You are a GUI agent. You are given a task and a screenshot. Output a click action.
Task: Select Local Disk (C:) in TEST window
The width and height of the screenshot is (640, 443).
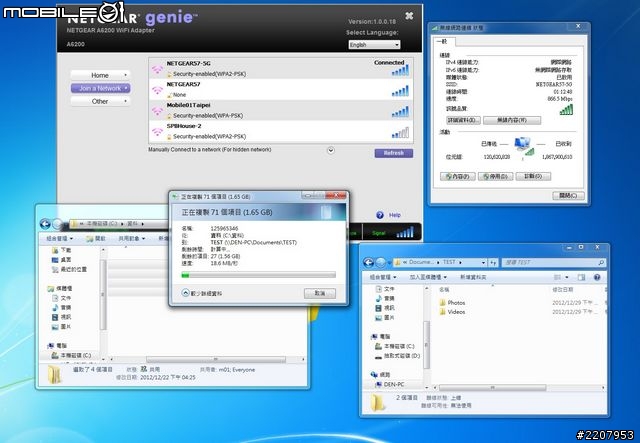(394, 346)
